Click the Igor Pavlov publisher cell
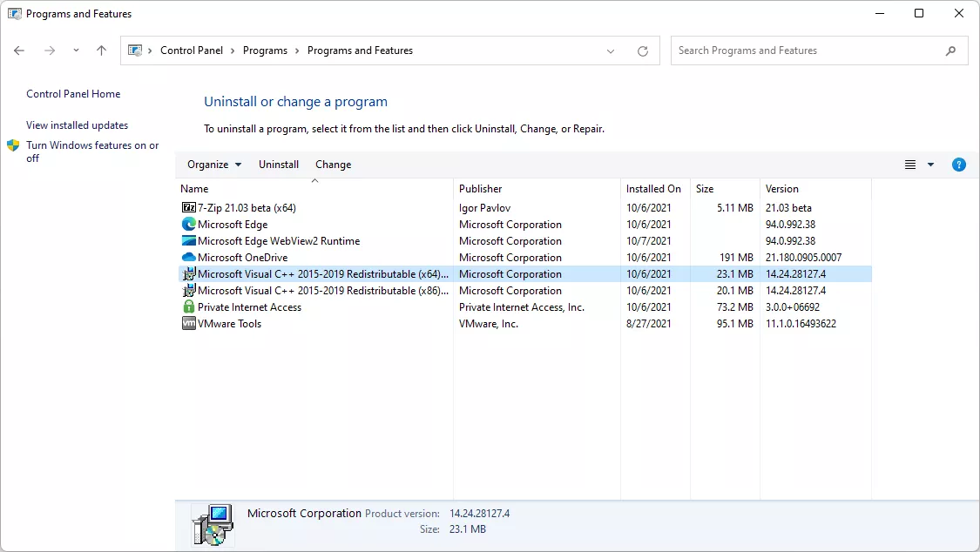This screenshot has height=552, width=980. (x=485, y=208)
